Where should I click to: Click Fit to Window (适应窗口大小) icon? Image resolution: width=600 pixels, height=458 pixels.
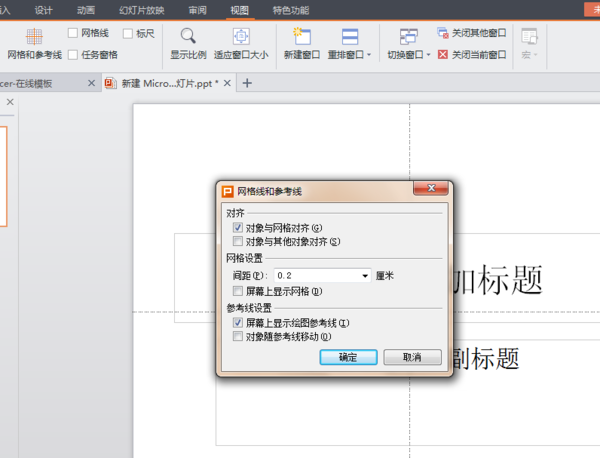(x=241, y=36)
